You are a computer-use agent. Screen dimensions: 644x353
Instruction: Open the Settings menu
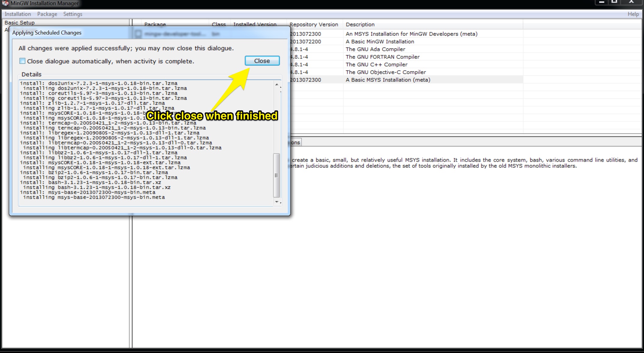pos(73,14)
